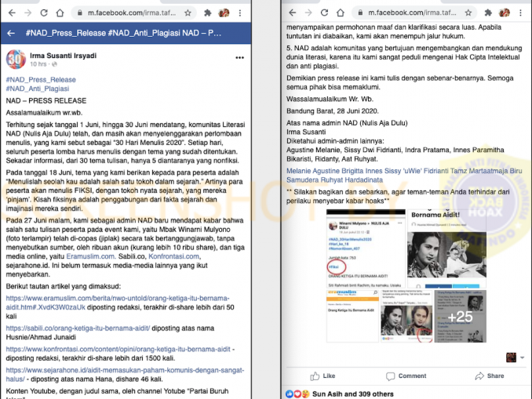Open home page in right browser window
Screen dimensions: 532x399
coord(341,13)
